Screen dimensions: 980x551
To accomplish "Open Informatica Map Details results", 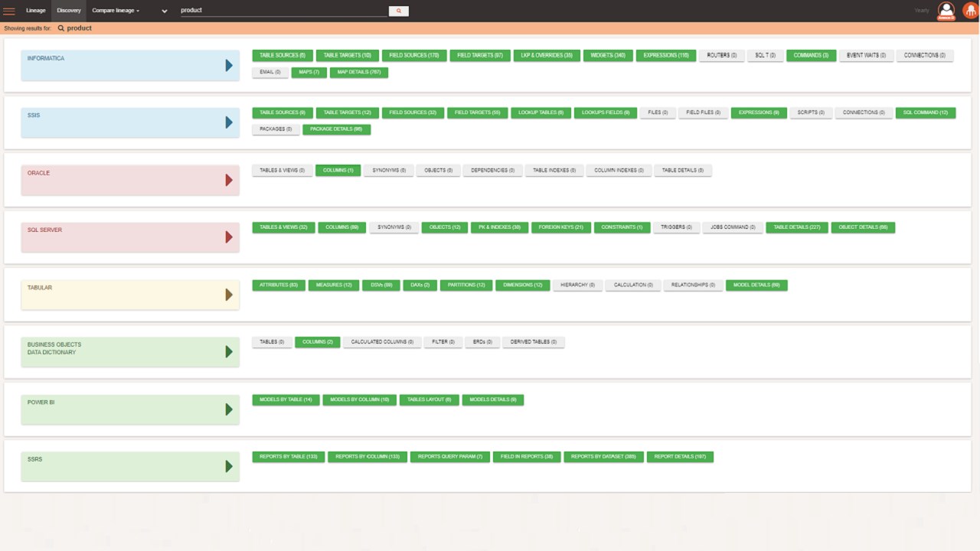I will 359,73.
